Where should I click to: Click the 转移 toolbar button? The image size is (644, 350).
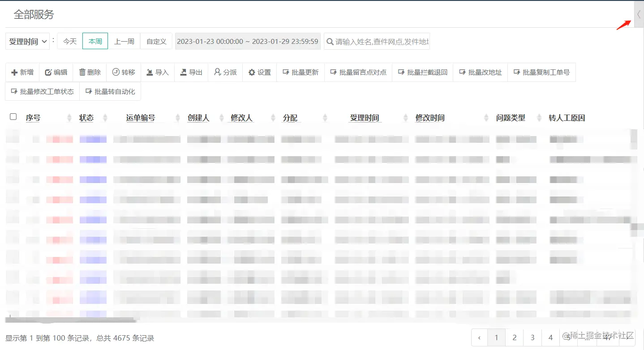pyautogui.click(x=124, y=72)
